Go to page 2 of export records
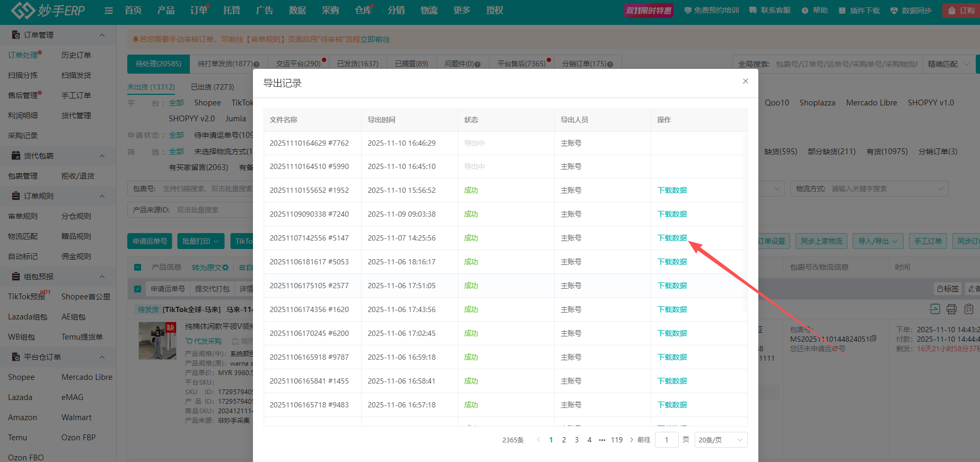Screen dimensions: 980x462 coord(564,440)
